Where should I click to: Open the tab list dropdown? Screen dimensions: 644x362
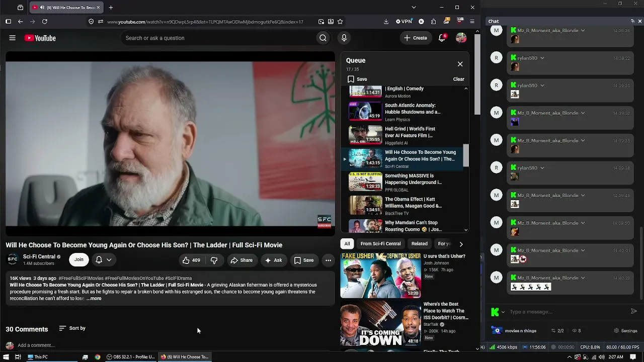coord(414,8)
